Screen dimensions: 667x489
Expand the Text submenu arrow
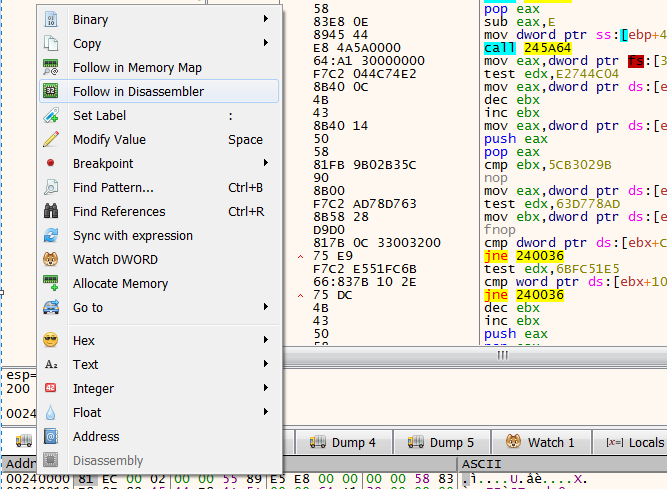click(266, 364)
